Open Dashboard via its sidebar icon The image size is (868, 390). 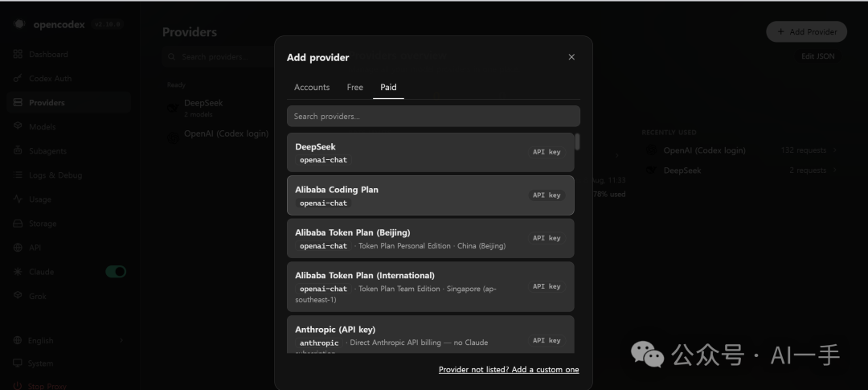click(x=18, y=55)
